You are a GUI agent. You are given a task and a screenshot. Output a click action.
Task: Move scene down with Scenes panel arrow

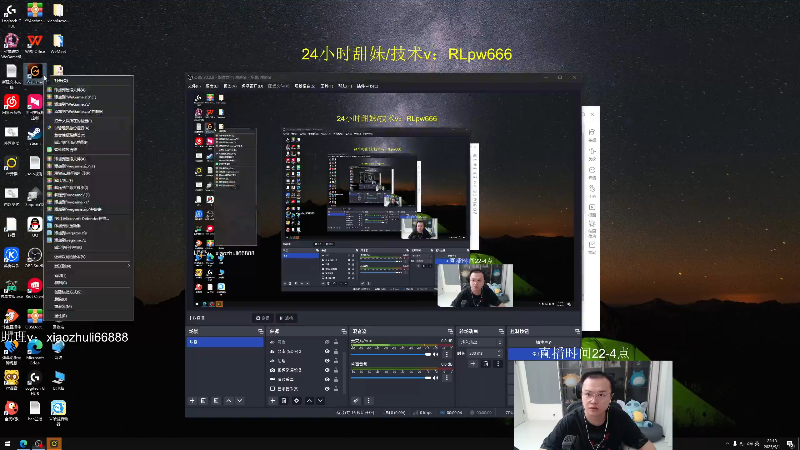point(240,401)
